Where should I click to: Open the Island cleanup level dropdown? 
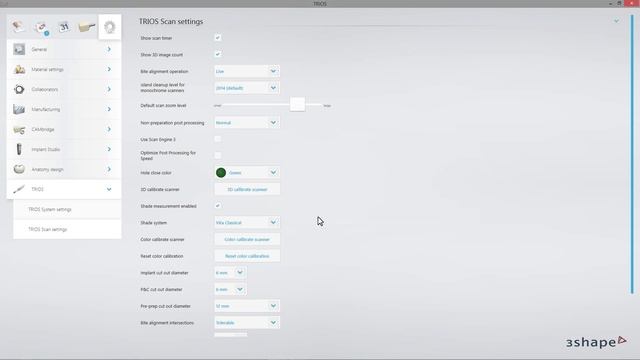click(x=247, y=88)
